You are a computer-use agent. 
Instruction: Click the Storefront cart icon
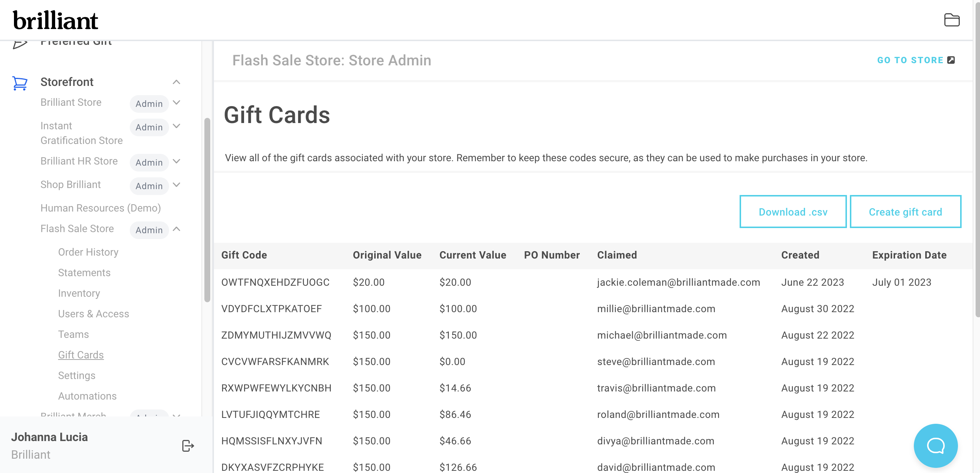20,83
